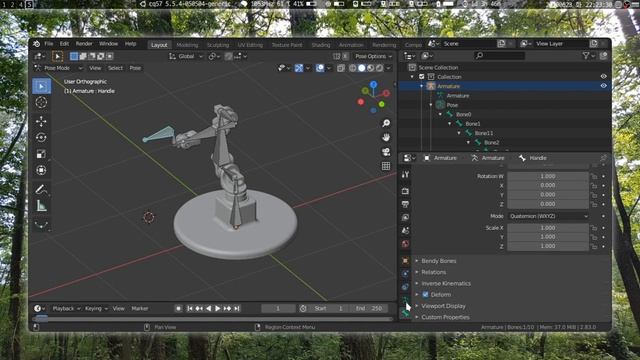Select Bone11 in the outliner
The width and height of the screenshot is (640, 360).
tap(484, 133)
